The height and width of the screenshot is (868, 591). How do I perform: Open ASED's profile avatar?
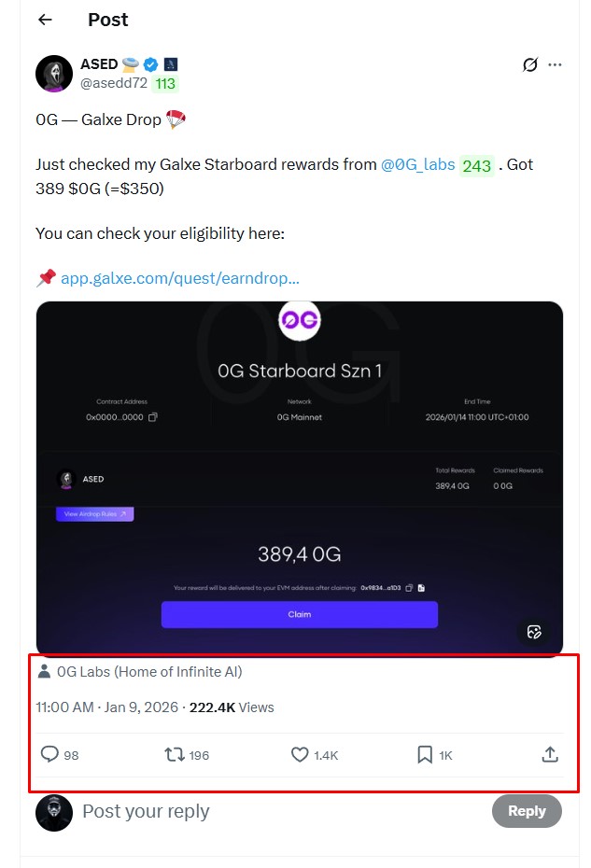point(54,74)
